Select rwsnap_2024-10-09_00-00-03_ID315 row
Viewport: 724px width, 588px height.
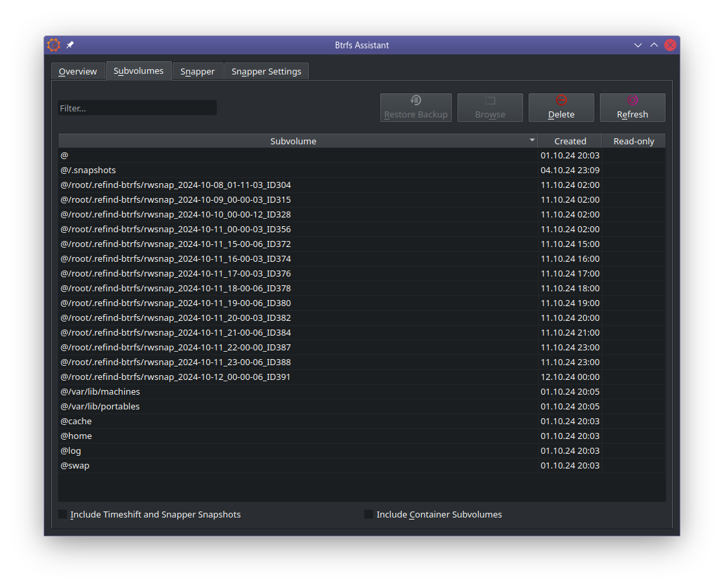361,200
